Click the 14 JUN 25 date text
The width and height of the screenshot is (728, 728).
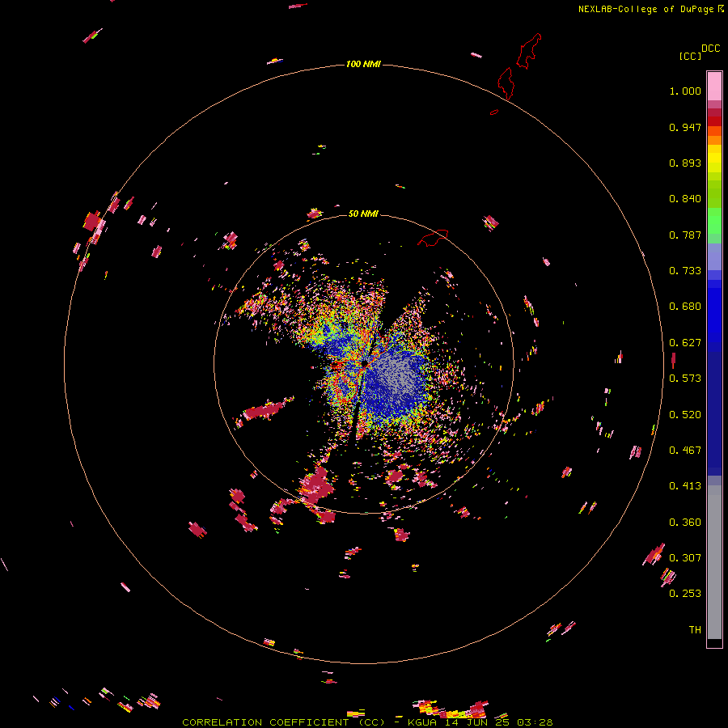(477, 722)
